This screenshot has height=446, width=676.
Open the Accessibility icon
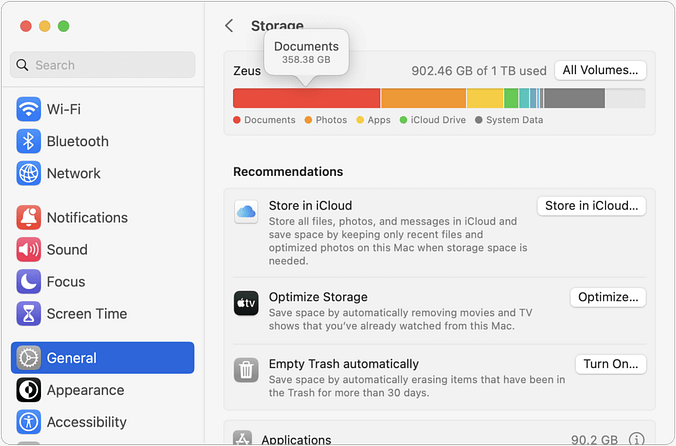28,422
